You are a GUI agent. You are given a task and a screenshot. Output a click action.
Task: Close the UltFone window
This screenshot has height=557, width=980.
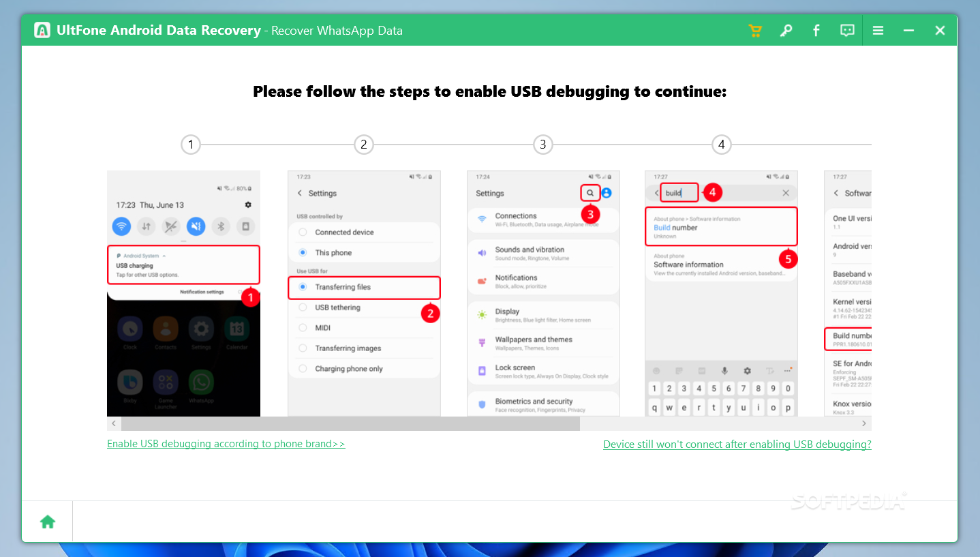click(x=940, y=31)
